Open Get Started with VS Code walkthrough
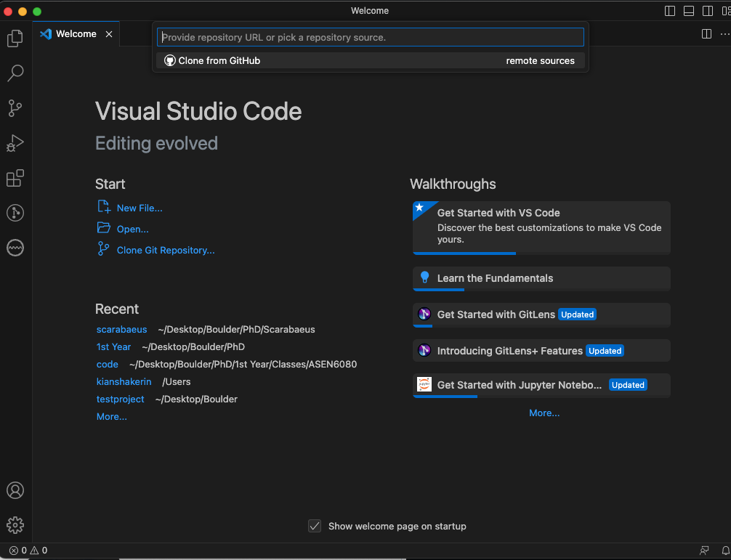The height and width of the screenshot is (560, 731). click(541, 228)
